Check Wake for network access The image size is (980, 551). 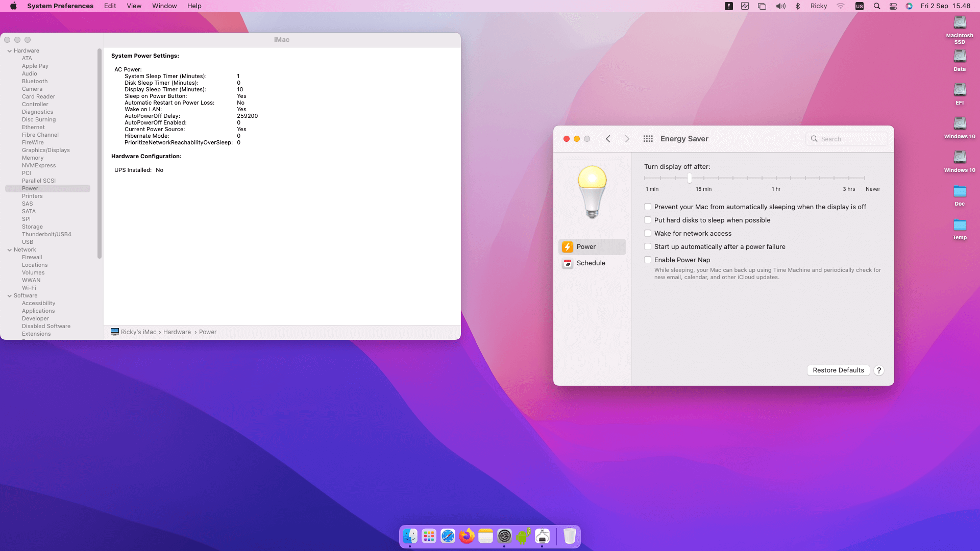(x=648, y=233)
